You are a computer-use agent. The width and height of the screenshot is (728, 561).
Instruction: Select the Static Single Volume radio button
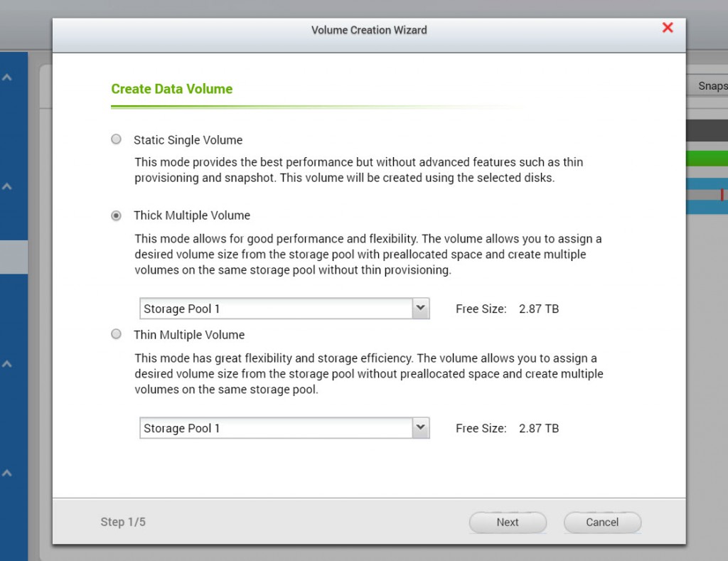tap(116, 139)
